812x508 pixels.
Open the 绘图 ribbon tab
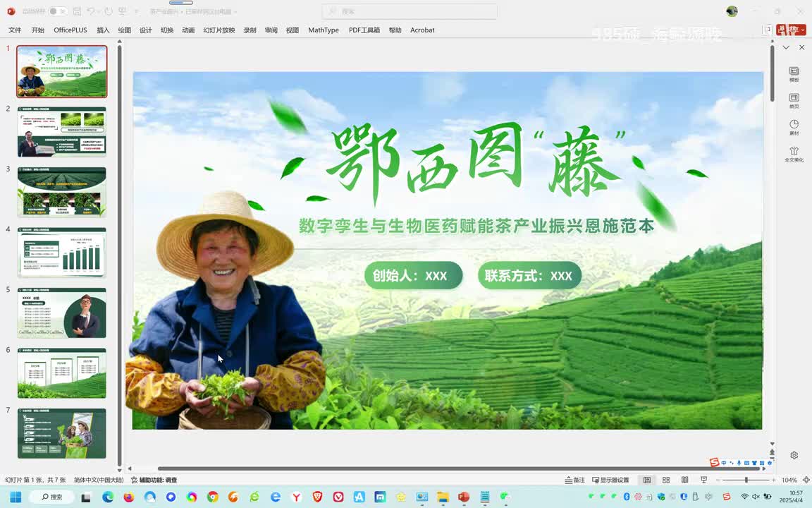click(x=124, y=30)
